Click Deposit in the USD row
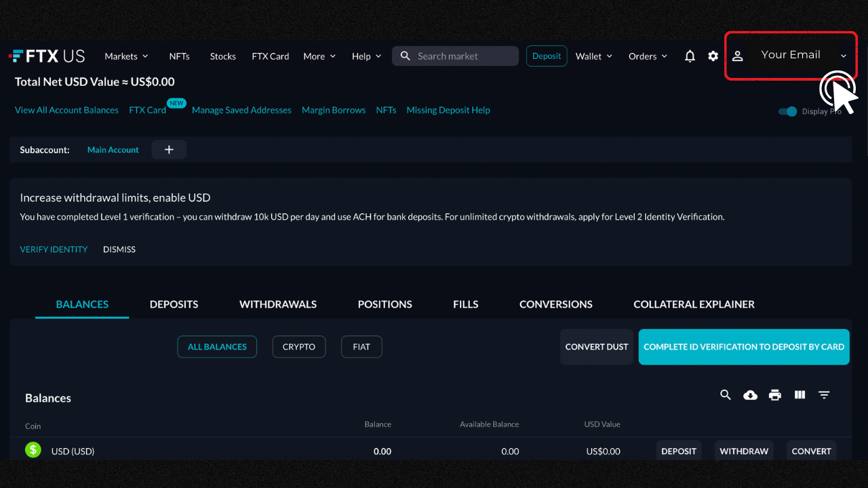868x488 pixels. pos(679,451)
